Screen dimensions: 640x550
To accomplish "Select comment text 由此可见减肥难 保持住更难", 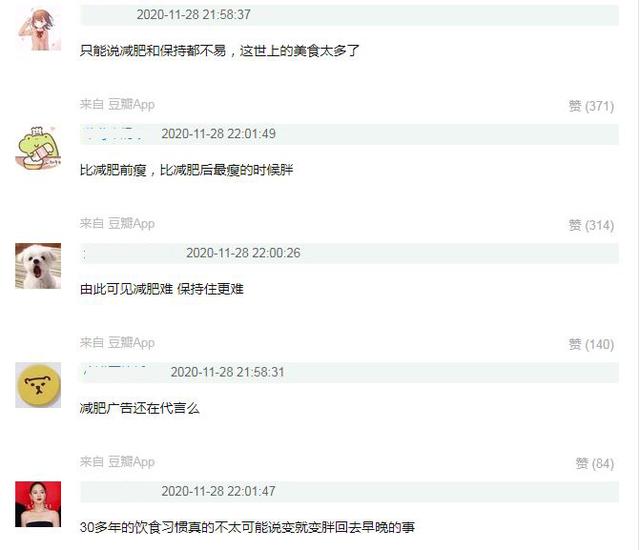I will pyautogui.click(x=162, y=289).
